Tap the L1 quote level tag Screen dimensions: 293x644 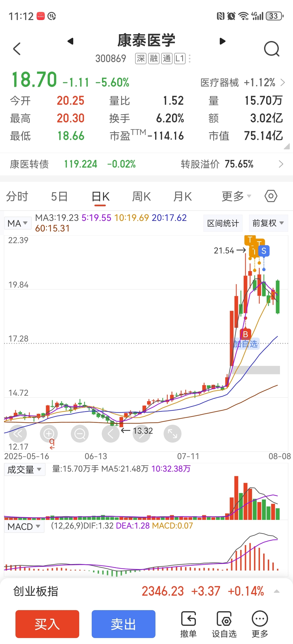click(180, 58)
